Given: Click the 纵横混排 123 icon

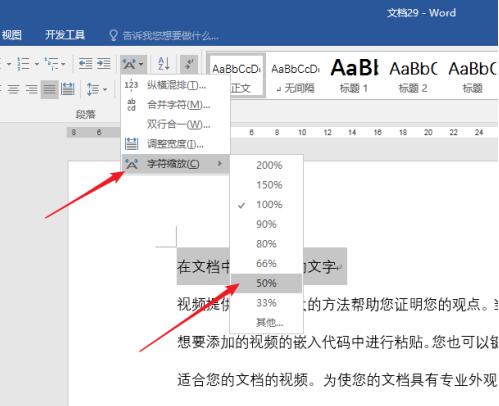Looking at the screenshot, I should point(131,85).
